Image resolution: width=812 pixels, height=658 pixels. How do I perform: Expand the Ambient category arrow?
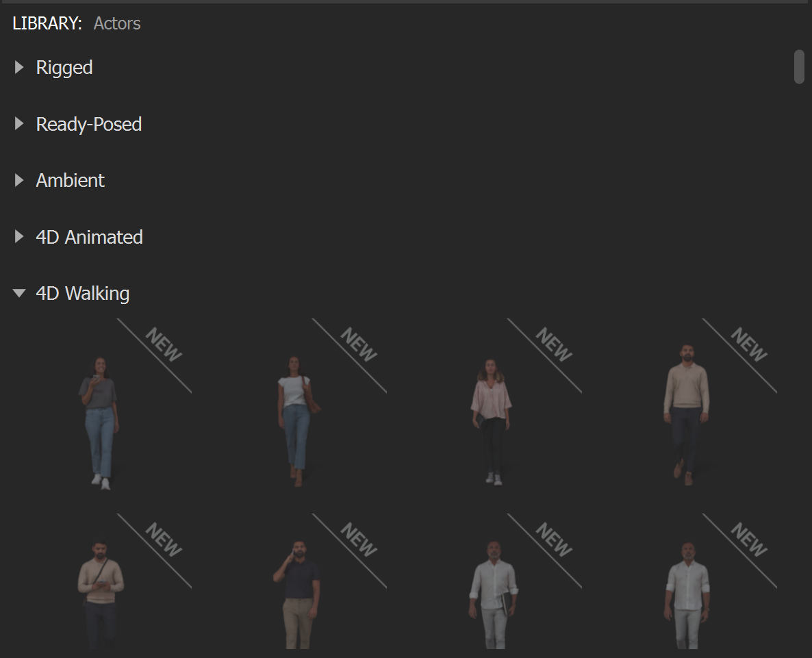pos(19,180)
